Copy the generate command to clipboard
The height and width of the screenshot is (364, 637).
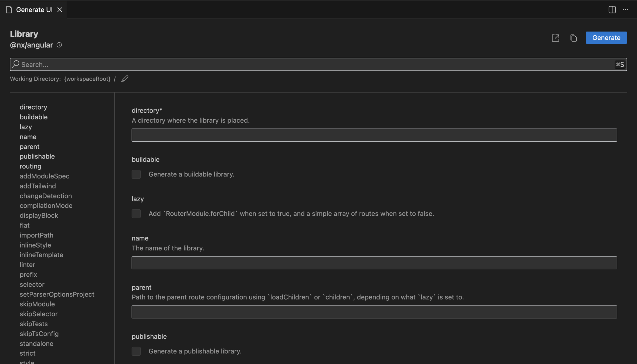coord(573,38)
